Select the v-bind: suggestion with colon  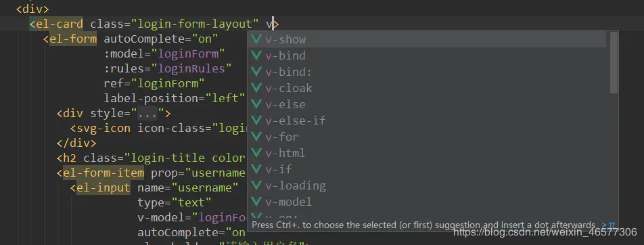tap(427, 72)
